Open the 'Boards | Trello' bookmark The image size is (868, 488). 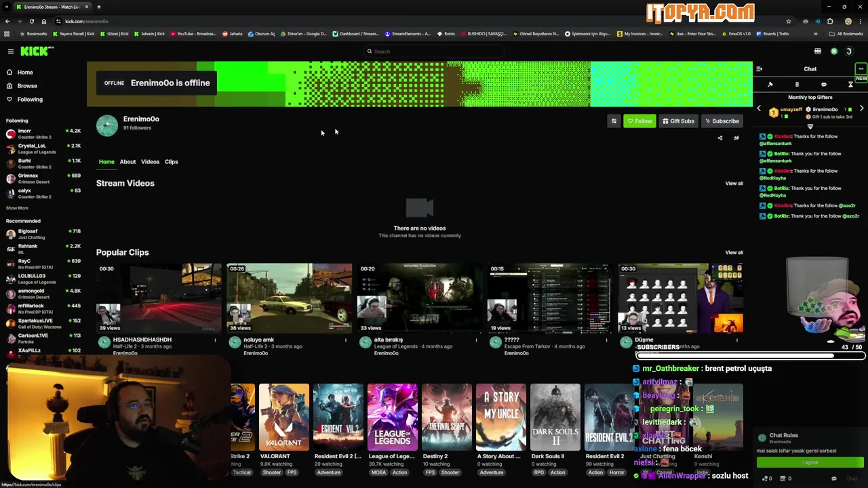772,34
